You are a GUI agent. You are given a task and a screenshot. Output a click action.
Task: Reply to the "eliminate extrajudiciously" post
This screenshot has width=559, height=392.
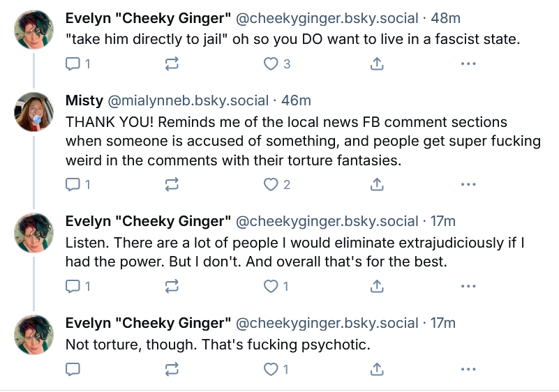73,286
